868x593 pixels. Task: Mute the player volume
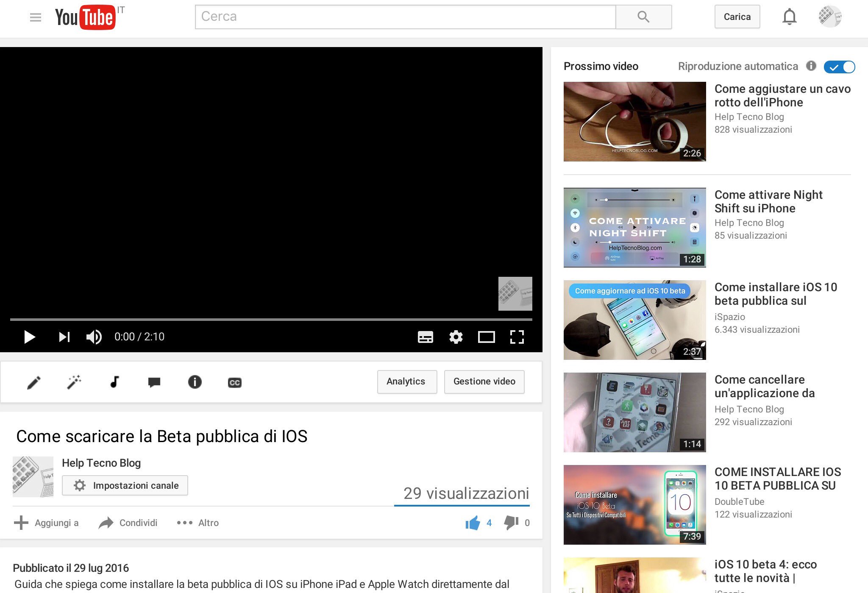pyautogui.click(x=94, y=337)
